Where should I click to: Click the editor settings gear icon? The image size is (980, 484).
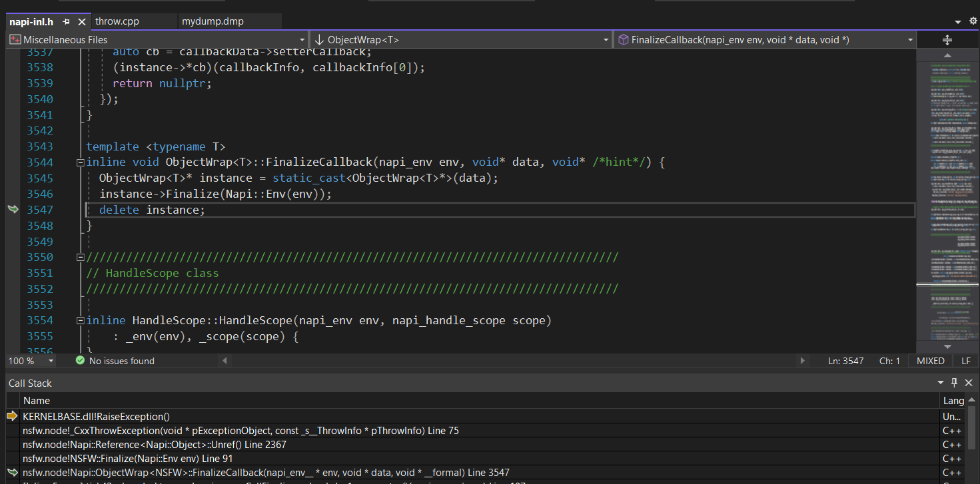972,21
